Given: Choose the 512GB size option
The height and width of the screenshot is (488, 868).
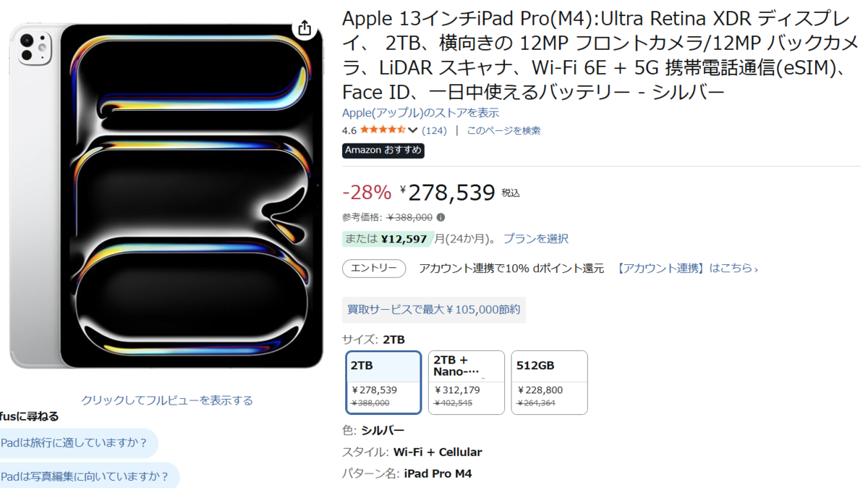Looking at the screenshot, I should (549, 382).
